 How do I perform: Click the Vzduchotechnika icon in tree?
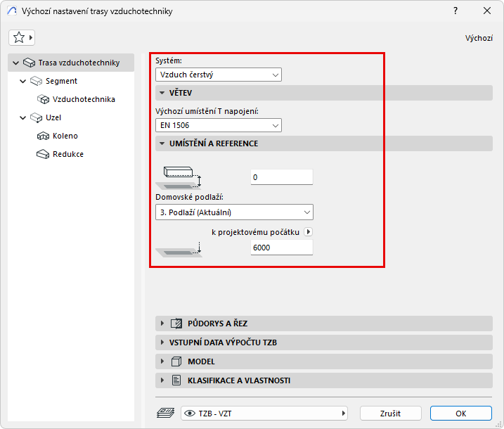(44, 99)
